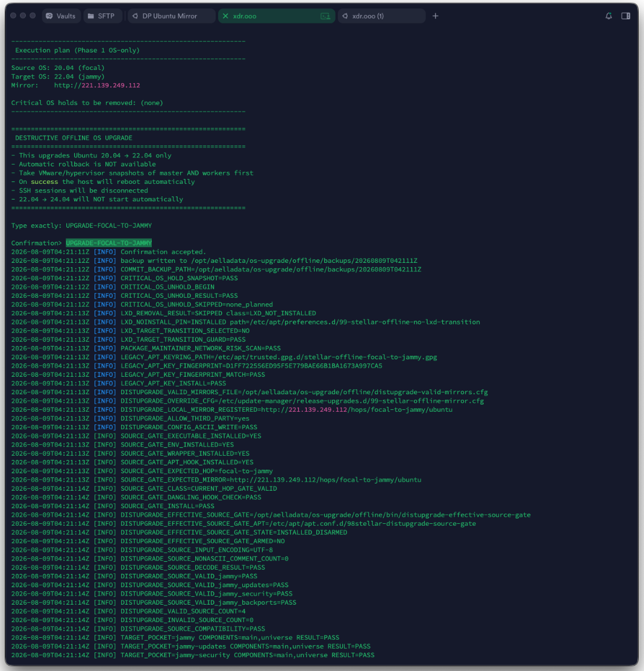Click TARGET_POCKET=jammy-security log line
The height and width of the screenshot is (671, 644).
pyautogui.click(x=193, y=655)
